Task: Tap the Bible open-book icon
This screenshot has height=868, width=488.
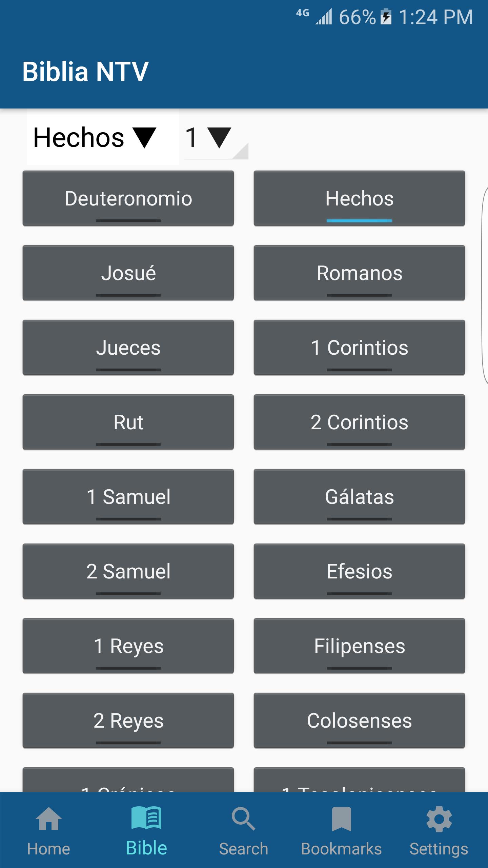Action: tap(146, 818)
